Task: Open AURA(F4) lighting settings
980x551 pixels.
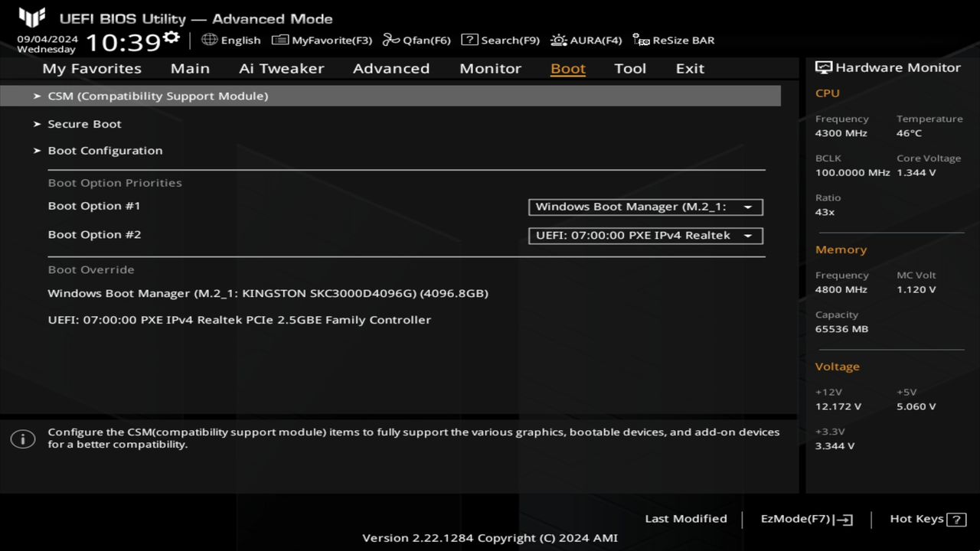Action: 586,40
